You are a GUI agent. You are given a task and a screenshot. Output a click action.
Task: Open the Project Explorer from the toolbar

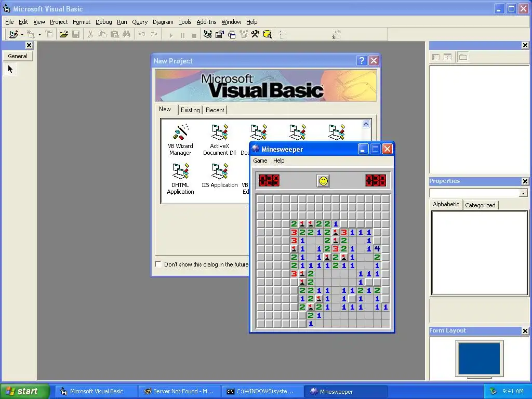pos(208,34)
